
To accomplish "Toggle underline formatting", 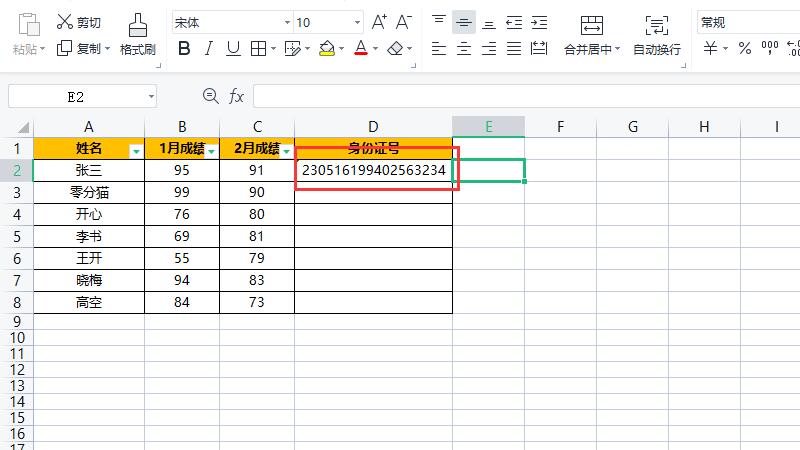I will [232, 48].
